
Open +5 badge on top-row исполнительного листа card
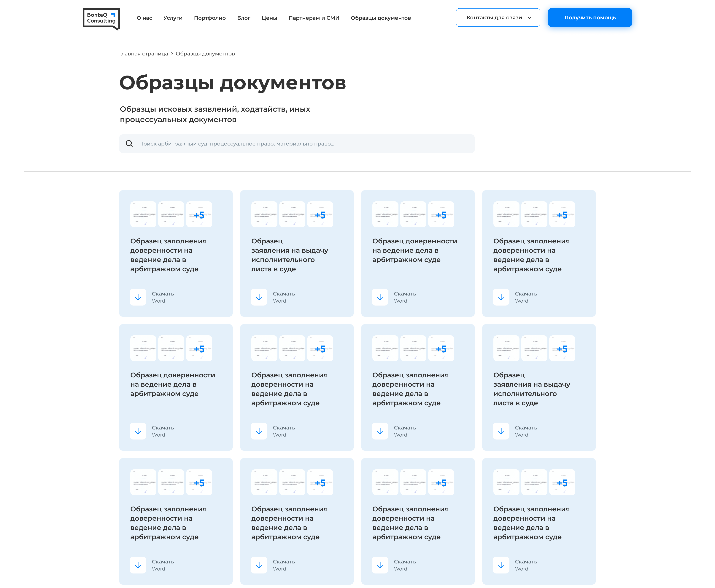click(x=320, y=214)
